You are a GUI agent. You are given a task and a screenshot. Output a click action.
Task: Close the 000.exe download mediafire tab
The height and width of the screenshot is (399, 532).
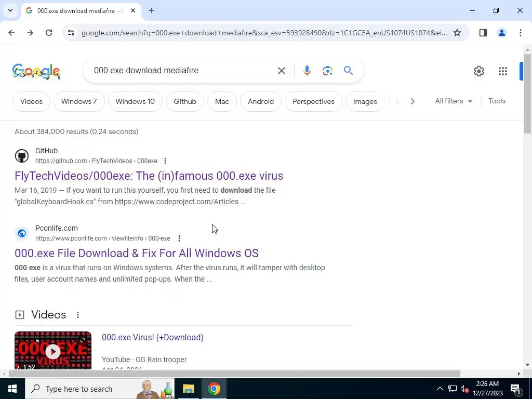[133, 10]
